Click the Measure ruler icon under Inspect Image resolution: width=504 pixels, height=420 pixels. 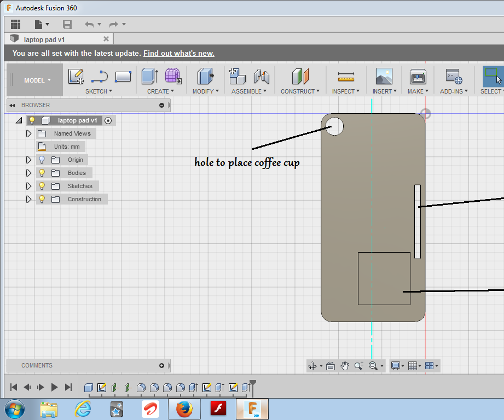tap(346, 77)
